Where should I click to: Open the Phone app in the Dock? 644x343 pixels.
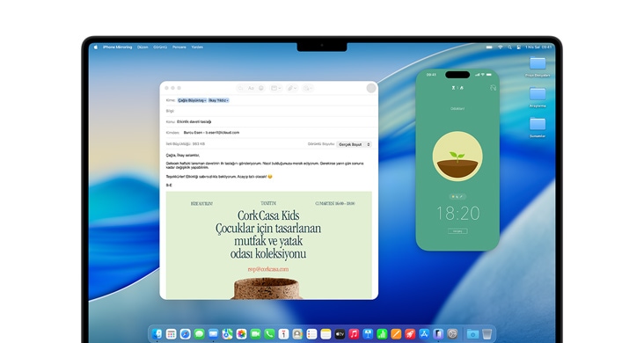coord(269,334)
